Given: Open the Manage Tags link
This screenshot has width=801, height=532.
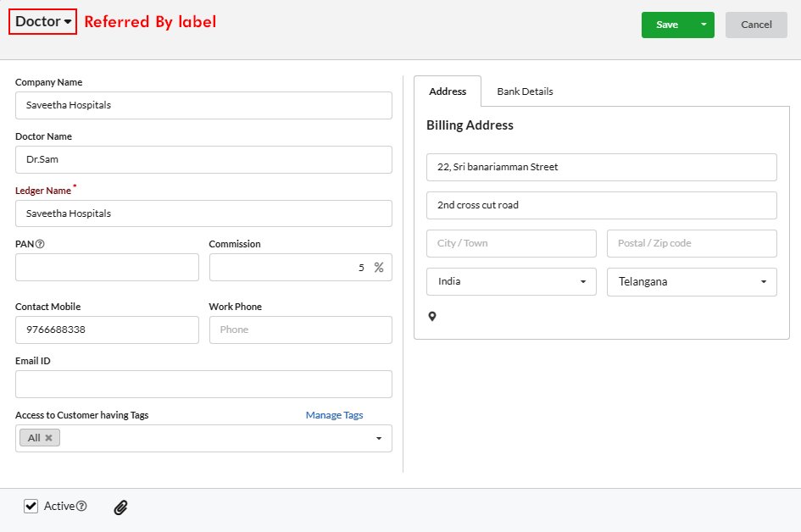Looking at the screenshot, I should click(334, 415).
